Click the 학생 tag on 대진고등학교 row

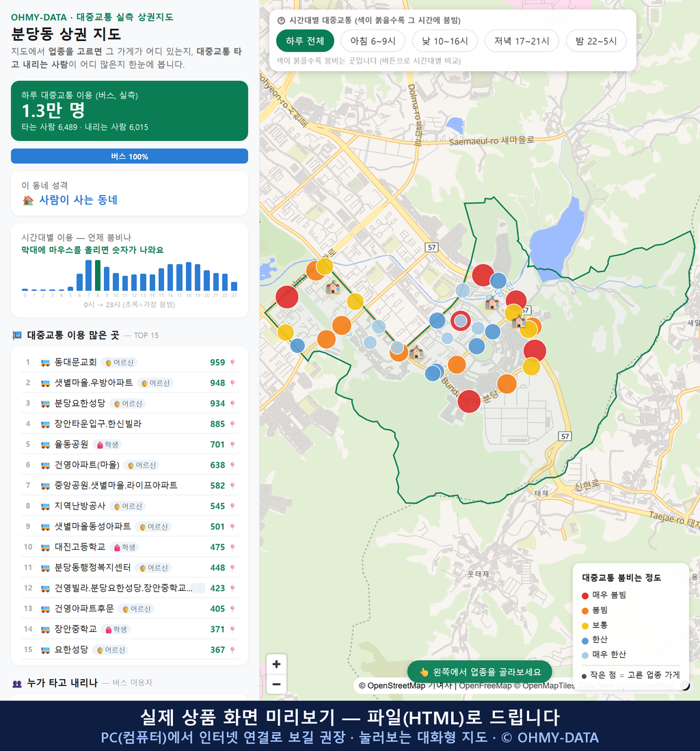tap(124, 547)
